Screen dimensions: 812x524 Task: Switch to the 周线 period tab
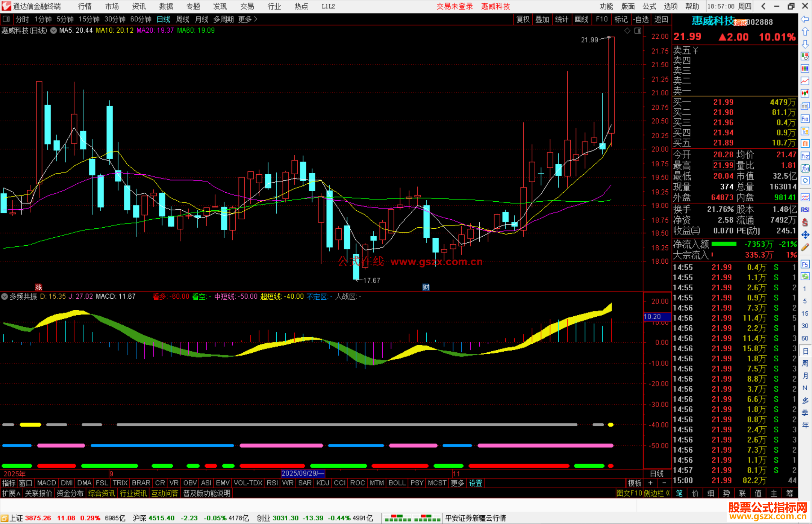click(x=183, y=19)
